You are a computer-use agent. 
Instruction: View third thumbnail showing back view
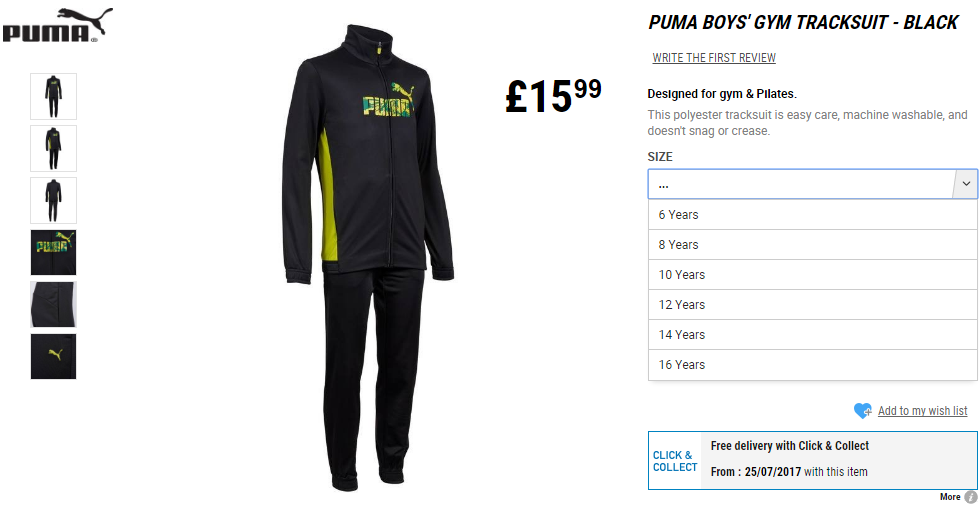pos(54,200)
